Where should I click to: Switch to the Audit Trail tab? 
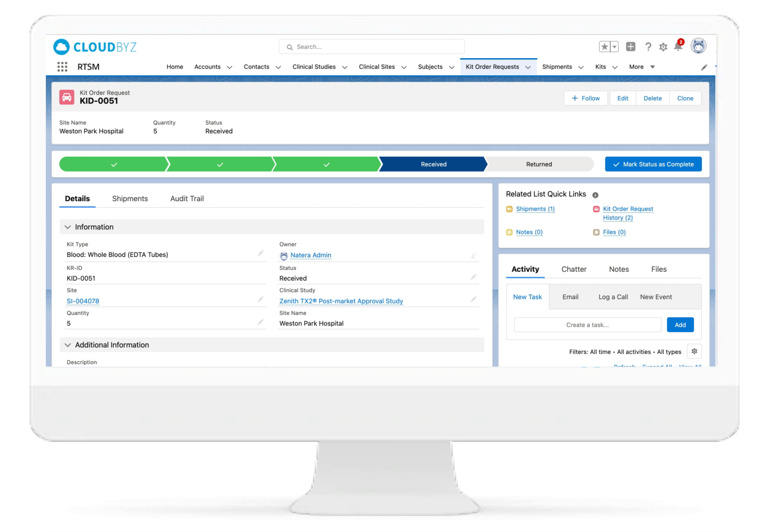point(187,198)
